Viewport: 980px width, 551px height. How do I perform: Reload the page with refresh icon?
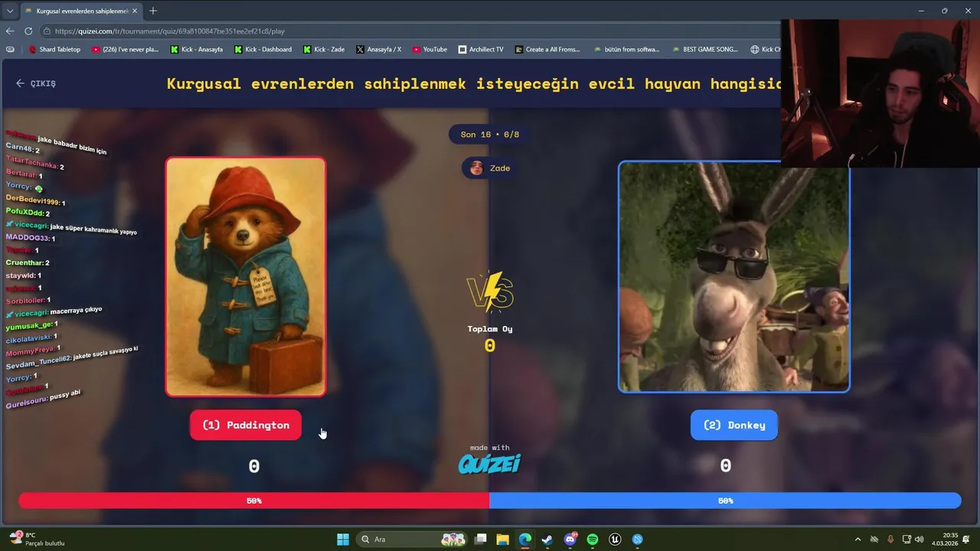[28, 31]
